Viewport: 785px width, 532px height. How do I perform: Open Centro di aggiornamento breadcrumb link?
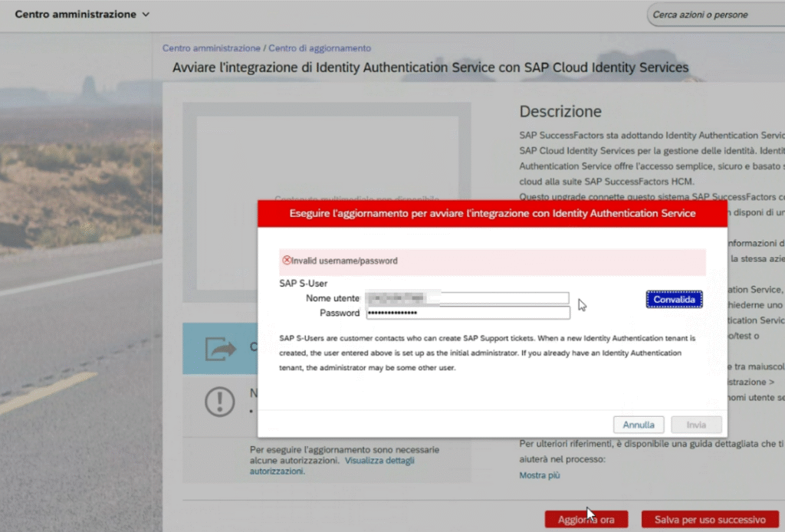click(320, 48)
